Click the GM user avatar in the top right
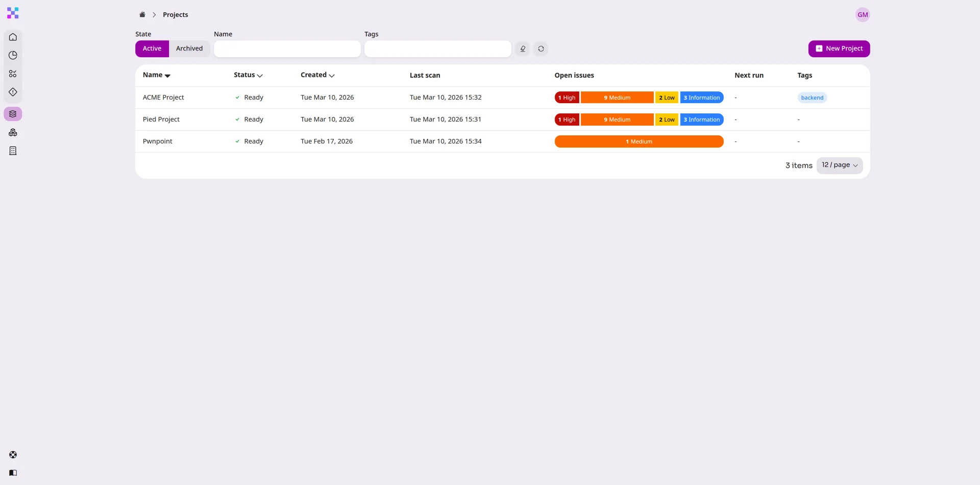This screenshot has width=980, height=485. pyautogui.click(x=862, y=14)
